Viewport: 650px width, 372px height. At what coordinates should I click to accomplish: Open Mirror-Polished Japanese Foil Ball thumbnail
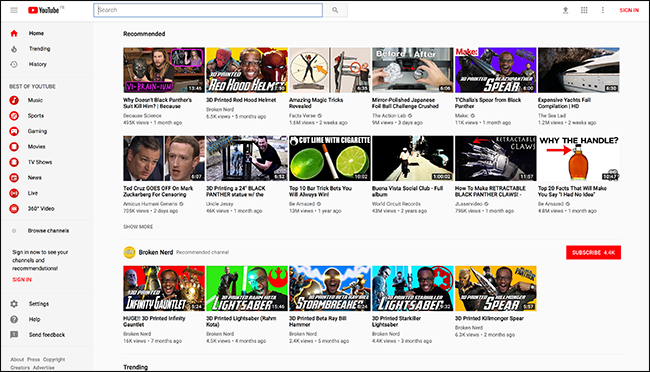[412, 70]
